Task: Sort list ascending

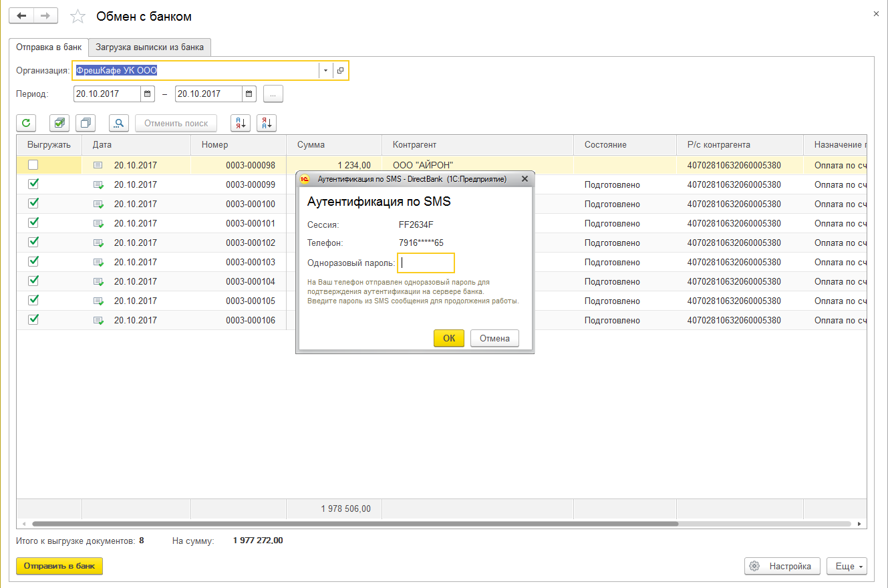Action: (x=241, y=123)
